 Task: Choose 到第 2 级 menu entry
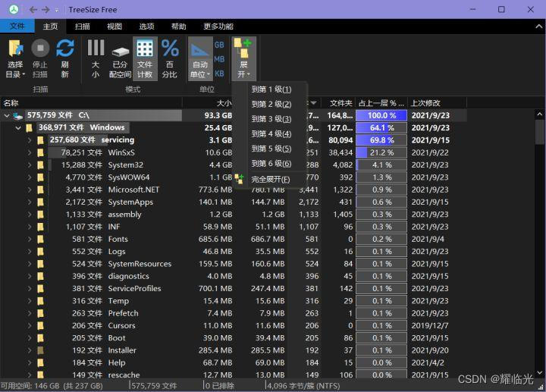click(x=271, y=104)
